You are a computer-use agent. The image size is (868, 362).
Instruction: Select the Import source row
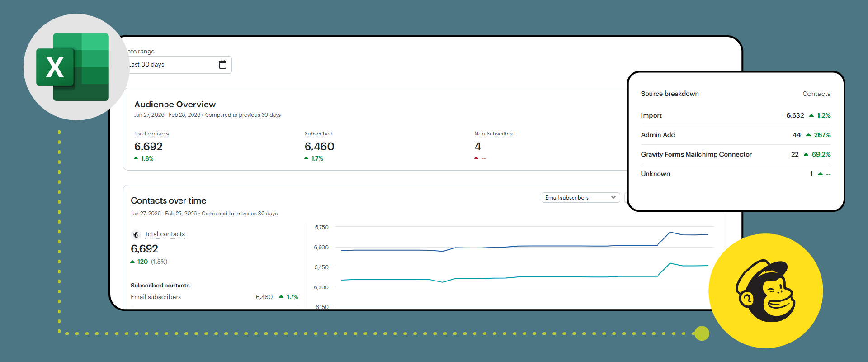(x=736, y=115)
